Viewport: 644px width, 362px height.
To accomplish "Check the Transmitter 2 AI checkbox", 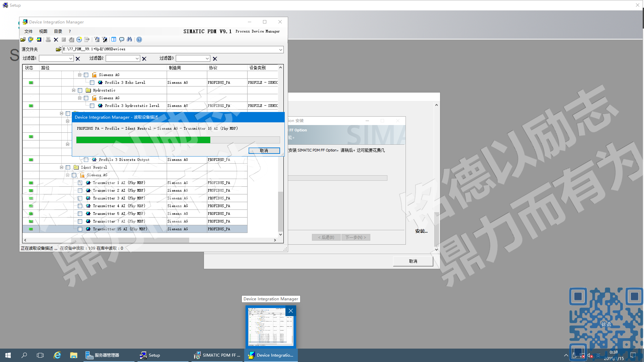I will 80,191.
